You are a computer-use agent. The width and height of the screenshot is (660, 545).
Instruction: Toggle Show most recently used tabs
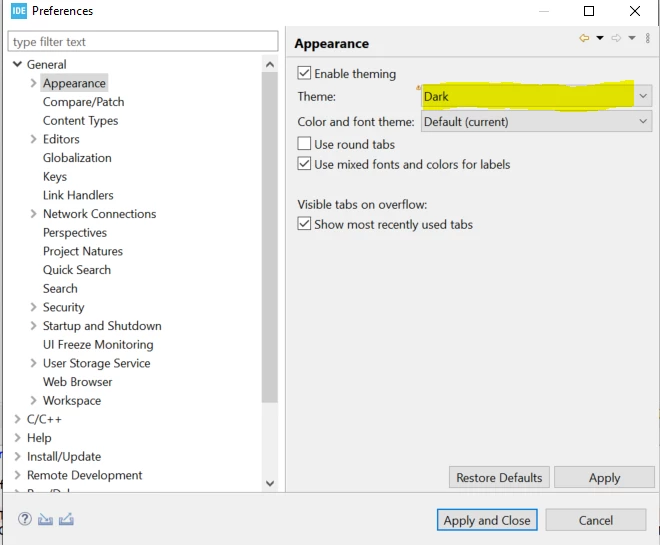304,223
